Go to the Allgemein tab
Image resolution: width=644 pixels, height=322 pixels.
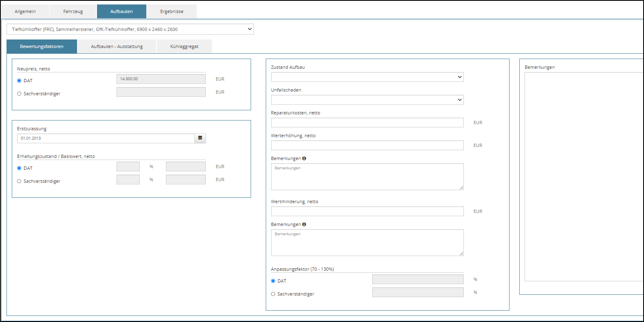tap(25, 11)
